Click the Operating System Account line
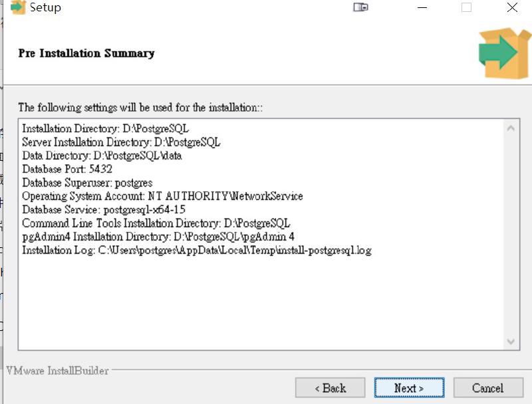 pyautogui.click(x=162, y=196)
